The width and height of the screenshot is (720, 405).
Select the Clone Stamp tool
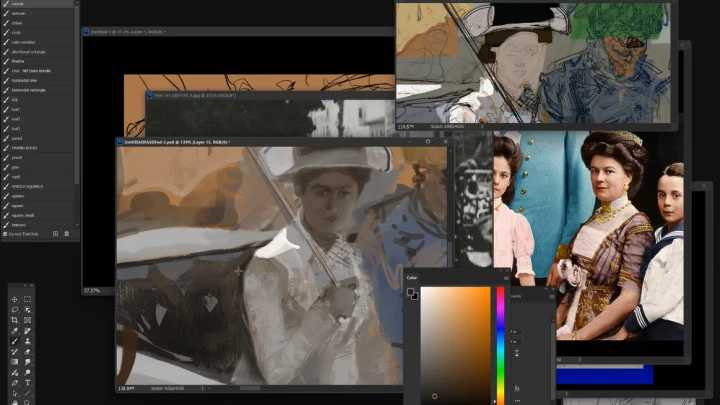pos(28,341)
